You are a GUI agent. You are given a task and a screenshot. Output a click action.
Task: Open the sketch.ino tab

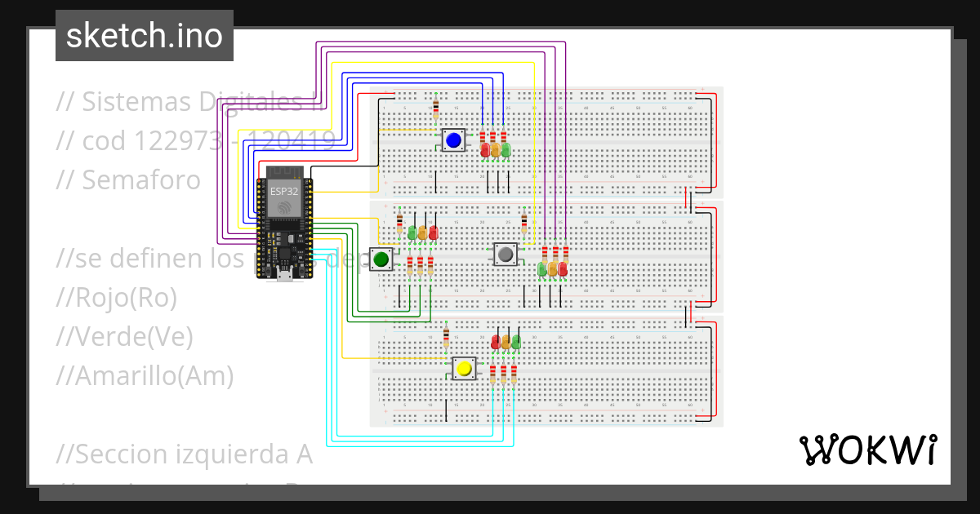144,35
